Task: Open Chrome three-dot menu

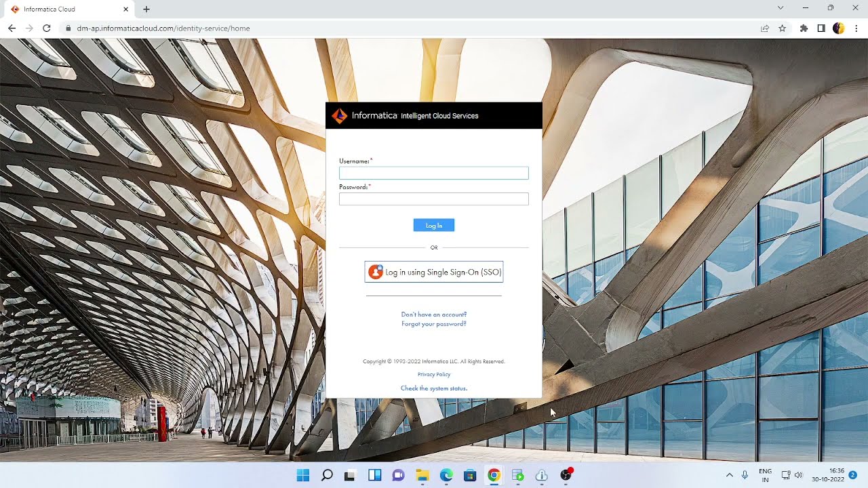Action: 856,28
